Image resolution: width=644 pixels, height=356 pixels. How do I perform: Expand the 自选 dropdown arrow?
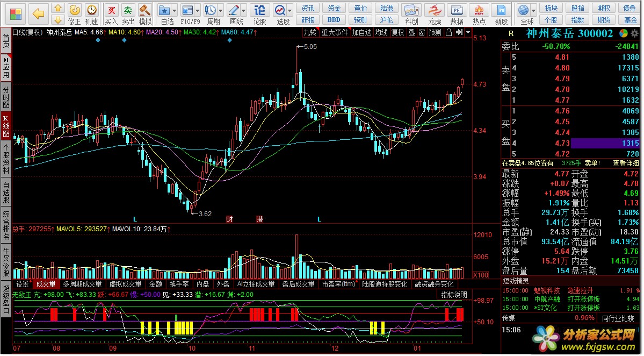175,11
